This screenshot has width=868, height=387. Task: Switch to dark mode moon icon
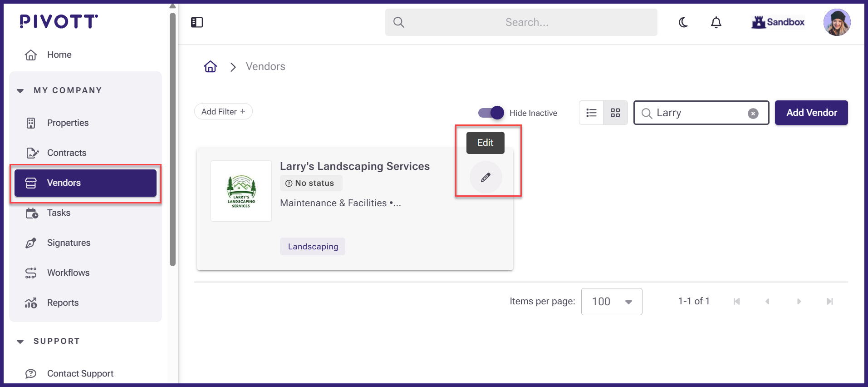(x=683, y=22)
